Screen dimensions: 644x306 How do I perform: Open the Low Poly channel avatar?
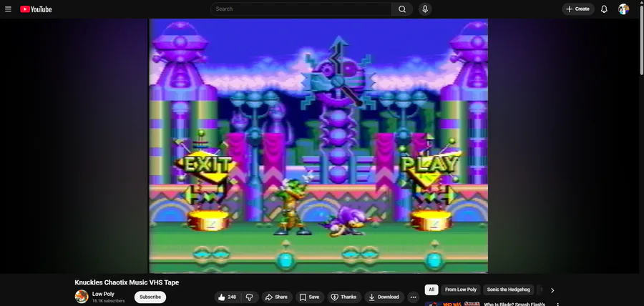pyautogui.click(x=82, y=297)
